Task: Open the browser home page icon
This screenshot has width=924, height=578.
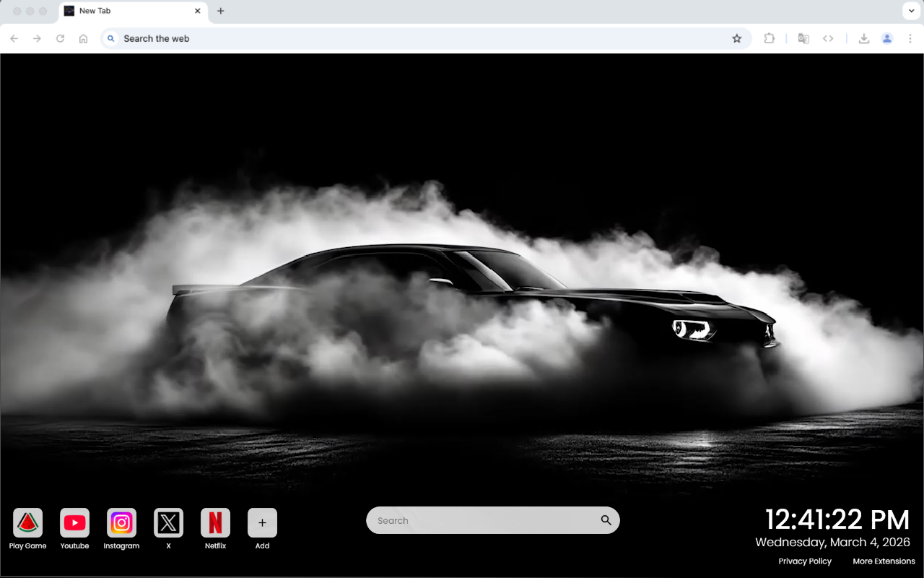Action: click(83, 38)
